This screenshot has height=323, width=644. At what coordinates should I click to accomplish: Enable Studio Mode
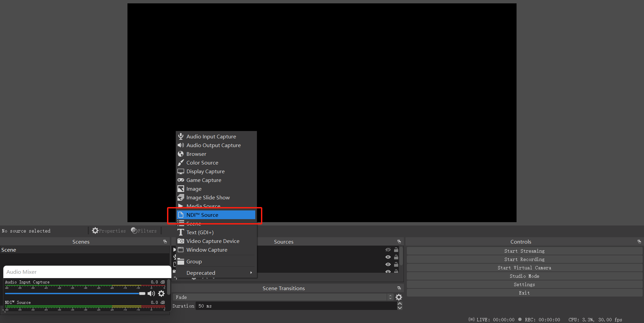tap(524, 276)
